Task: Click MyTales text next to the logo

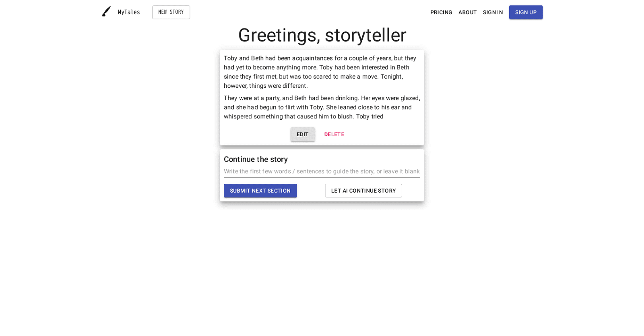Action: point(128,12)
